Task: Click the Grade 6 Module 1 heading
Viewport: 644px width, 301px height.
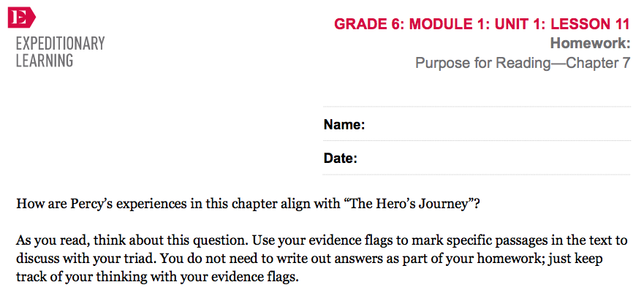Action: point(482,24)
